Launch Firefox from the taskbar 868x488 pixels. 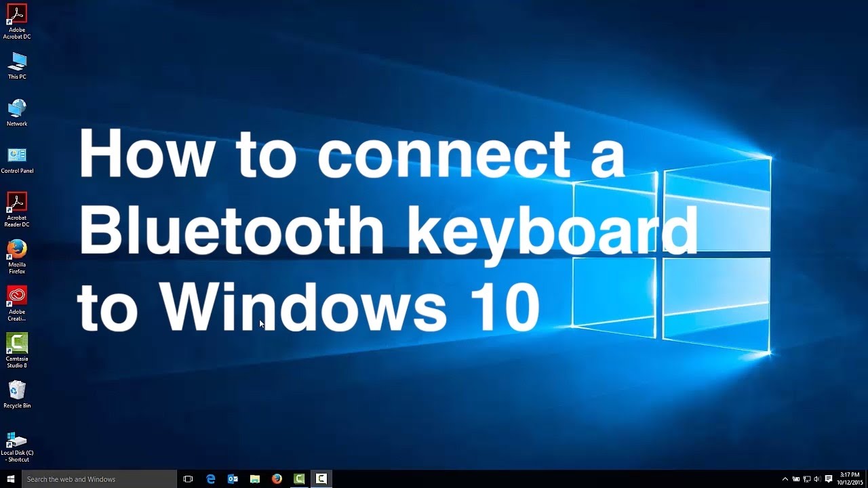pyautogui.click(x=277, y=479)
